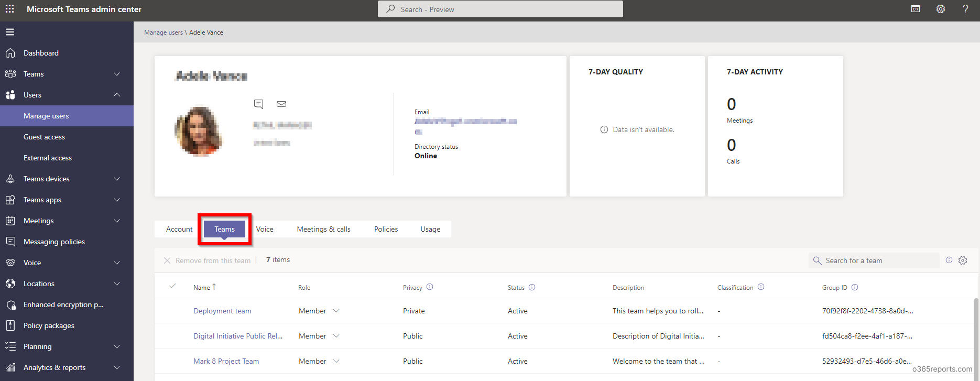Expand the Teams sidebar section
The image size is (980, 381).
(117, 74)
